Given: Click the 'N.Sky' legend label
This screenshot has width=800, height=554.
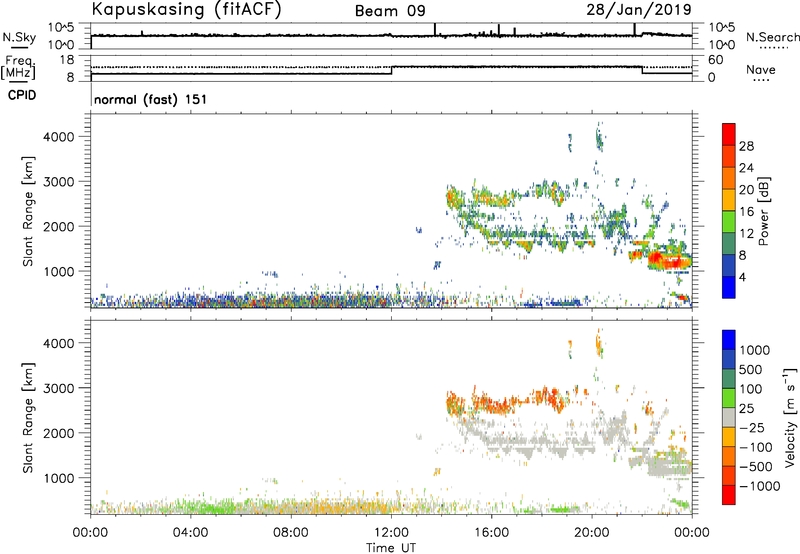Looking at the screenshot, I should tap(19, 37).
